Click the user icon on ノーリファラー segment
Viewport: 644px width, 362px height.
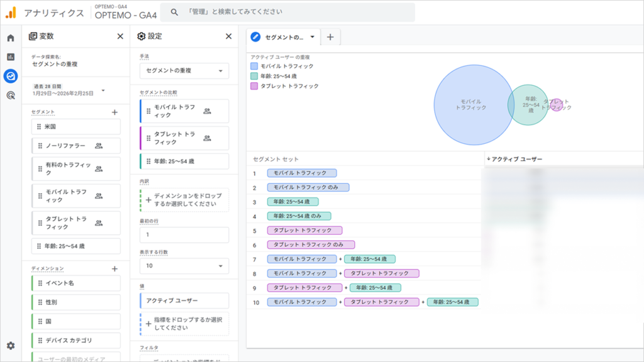98,146
